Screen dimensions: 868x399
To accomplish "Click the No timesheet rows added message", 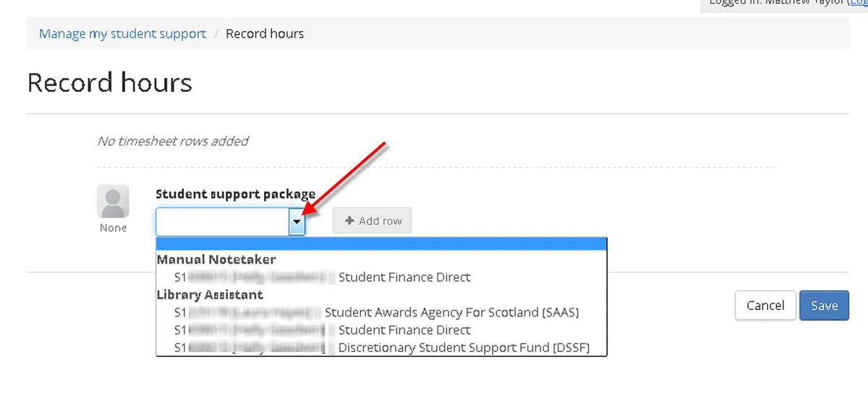I will (x=173, y=141).
